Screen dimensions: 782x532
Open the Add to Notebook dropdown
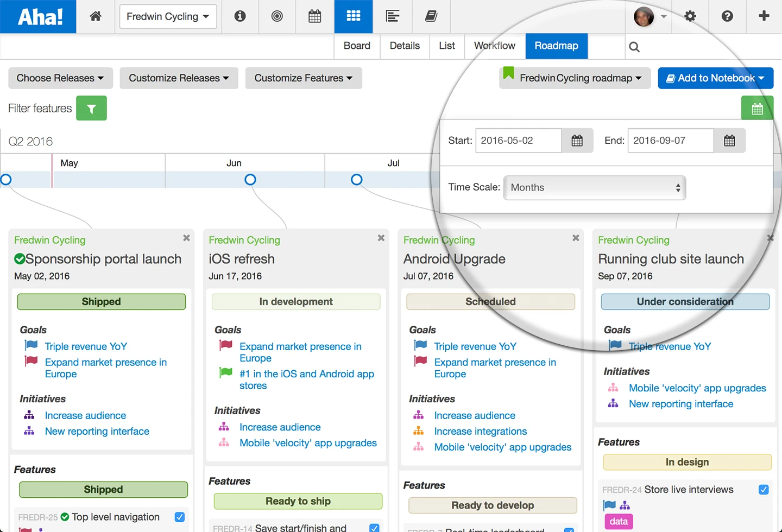click(x=716, y=78)
